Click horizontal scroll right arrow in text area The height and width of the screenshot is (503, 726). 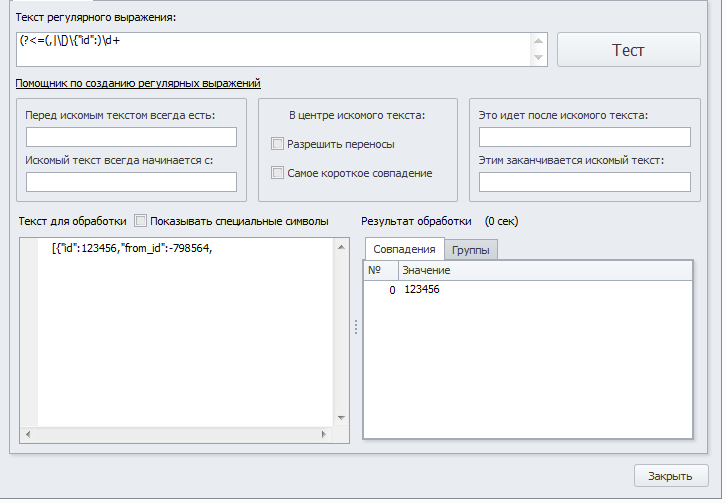coord(324,434)
